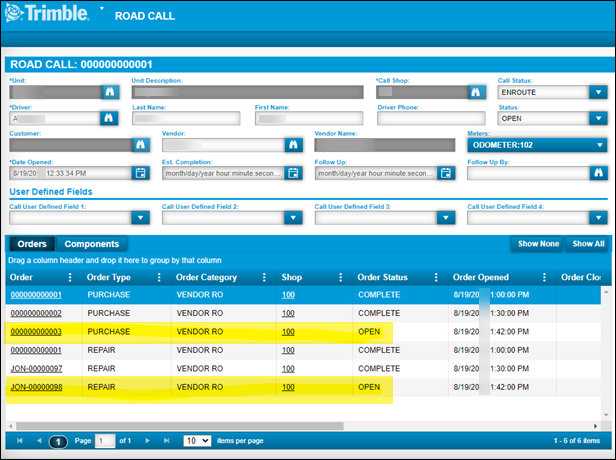Screen dimensions: 616x460
Task: Click the Show None button
Action: coord(537,244)
